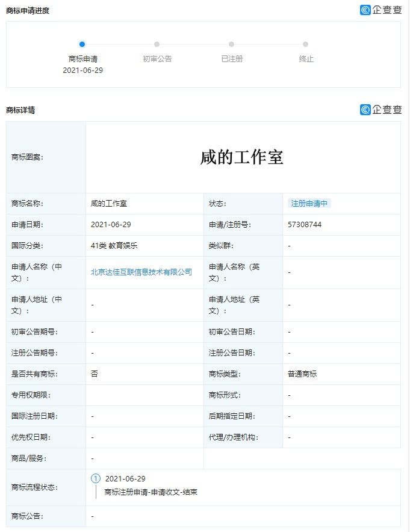Click the 已注册 progress step dot
This screenshot has height=532, width=410.
point(231,44)
